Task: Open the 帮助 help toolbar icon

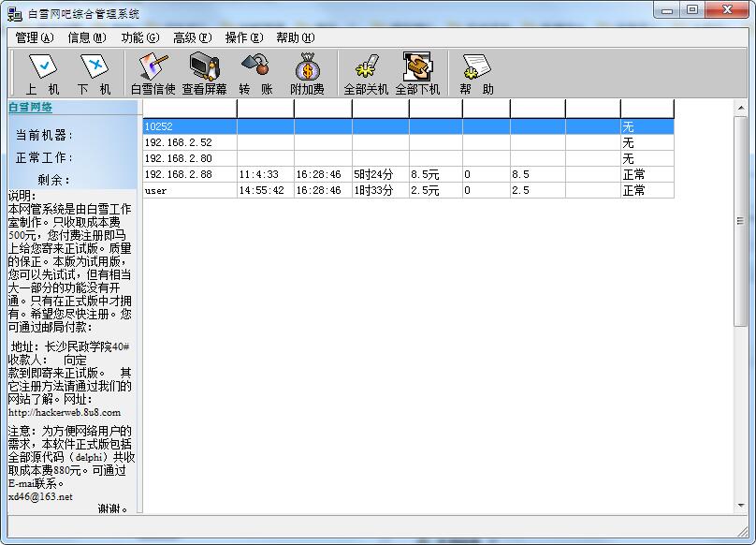Action: click(x=476, y=73)
